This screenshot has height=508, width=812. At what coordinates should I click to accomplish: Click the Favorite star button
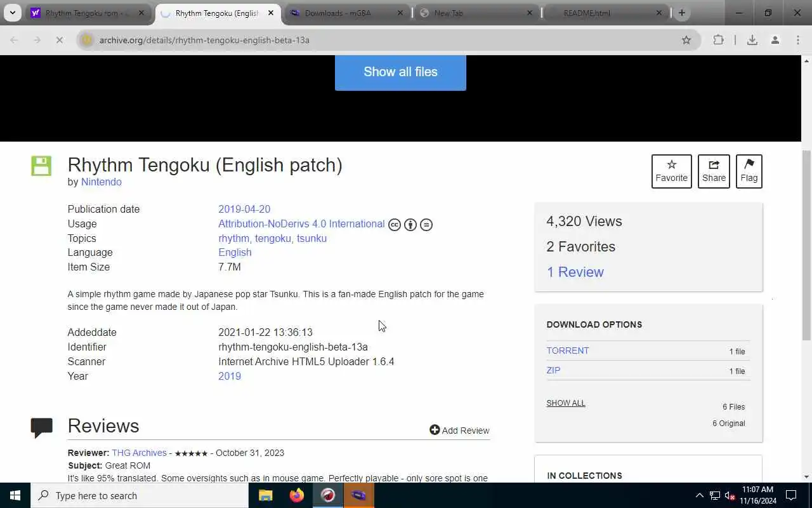[x=671, y=171]
